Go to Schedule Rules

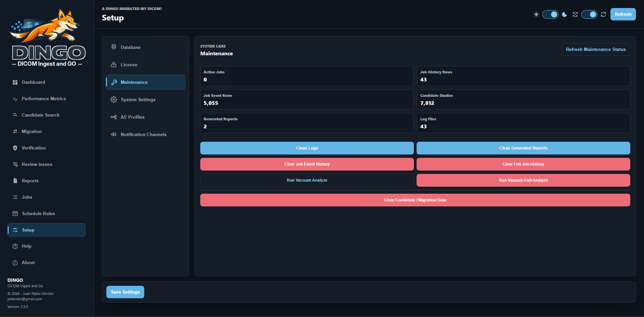point(46,213)
